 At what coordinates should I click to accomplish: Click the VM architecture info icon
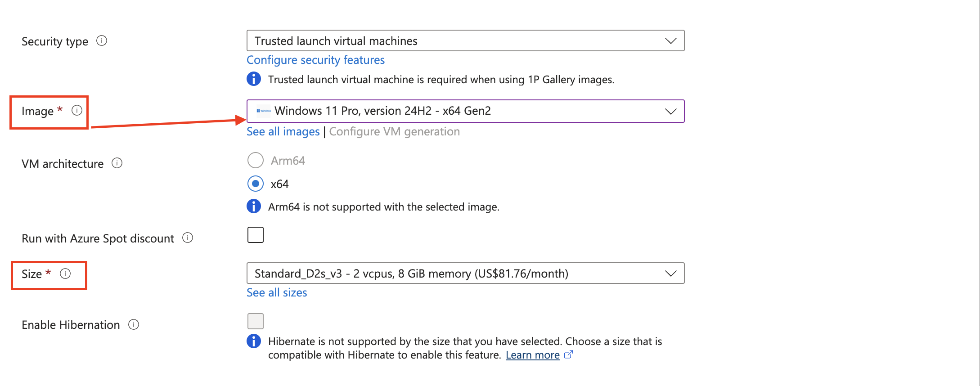[x=117, y=163]
